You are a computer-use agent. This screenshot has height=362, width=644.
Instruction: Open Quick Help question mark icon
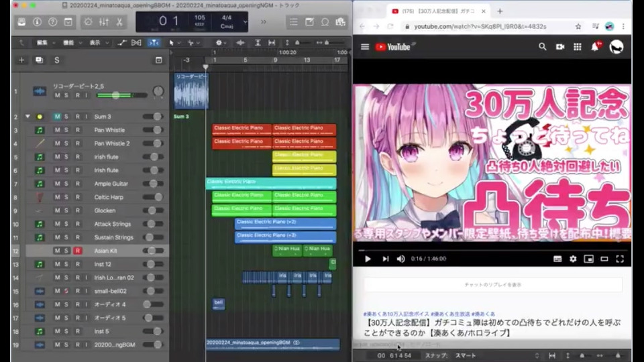pos(52,21)
